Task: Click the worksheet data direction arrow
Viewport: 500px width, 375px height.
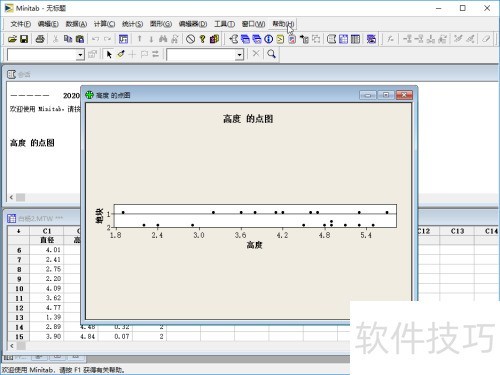Action: 19,231
